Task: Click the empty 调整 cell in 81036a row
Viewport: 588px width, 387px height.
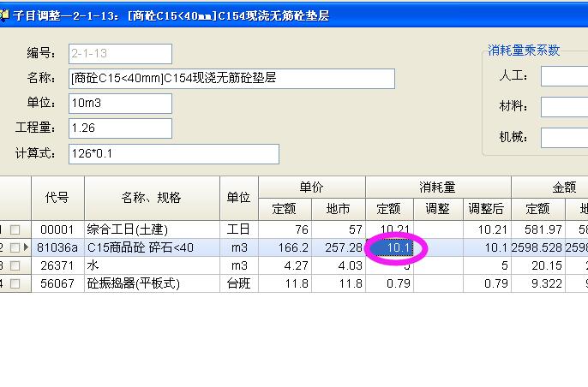Action: (438, 247)
